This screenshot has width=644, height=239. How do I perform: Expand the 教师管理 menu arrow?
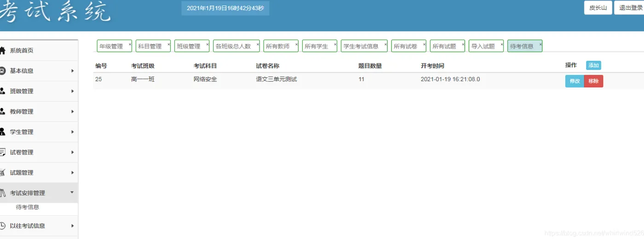[73, 111]
